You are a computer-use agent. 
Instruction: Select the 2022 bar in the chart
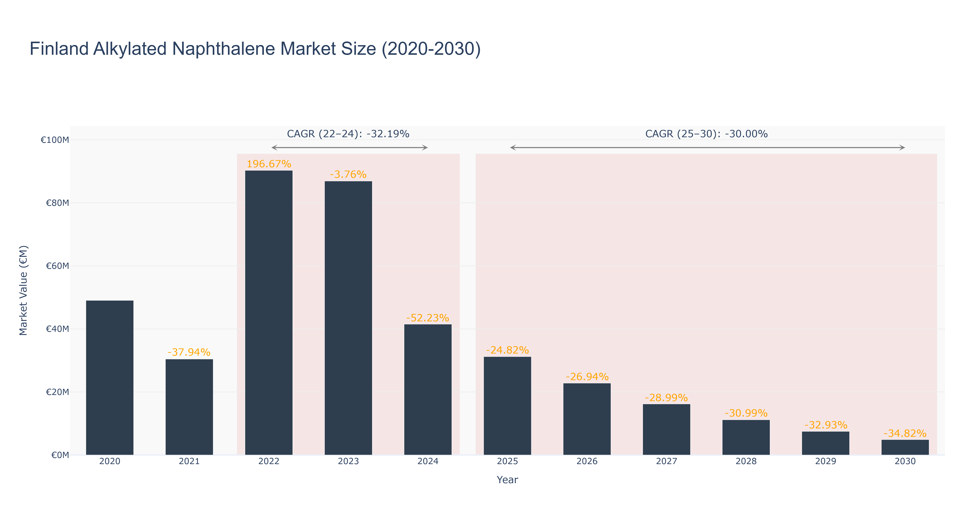point(269,312)
